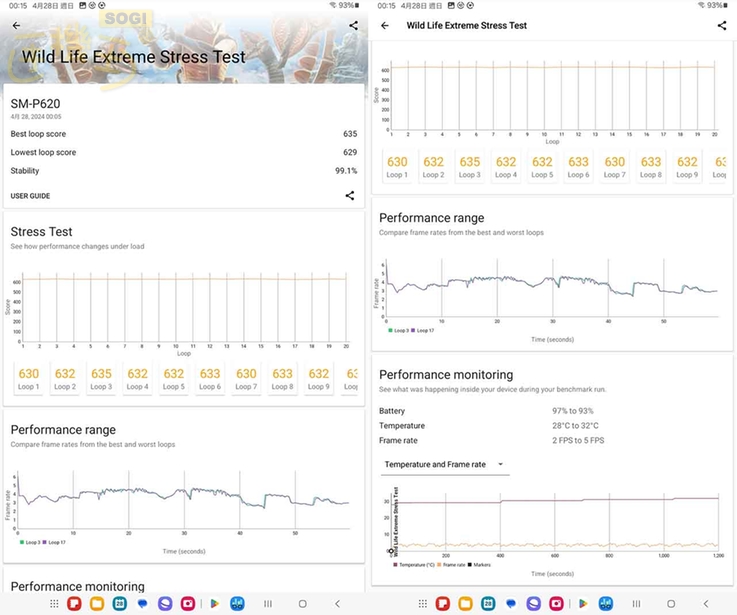
Task: Select Loop 5 score card on left screen
Action: 173,378
